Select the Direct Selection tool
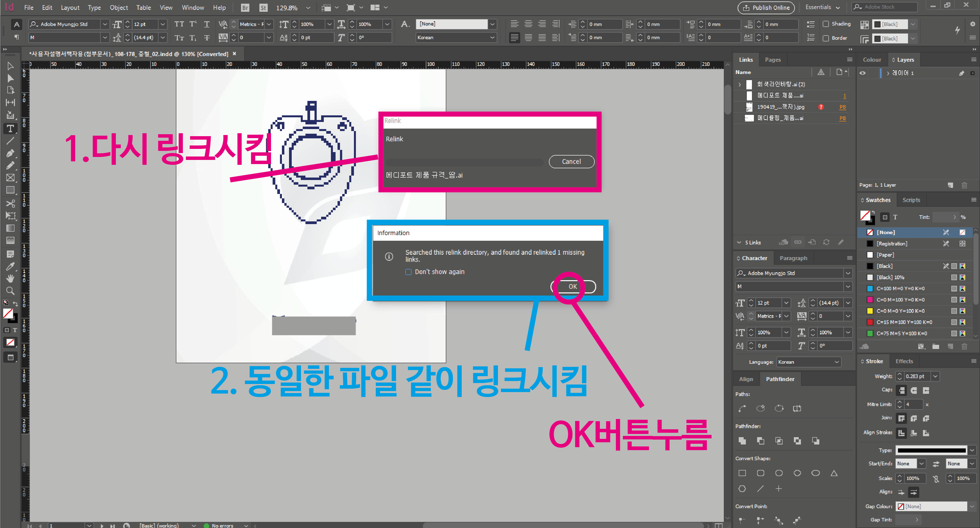 [10, 78]
